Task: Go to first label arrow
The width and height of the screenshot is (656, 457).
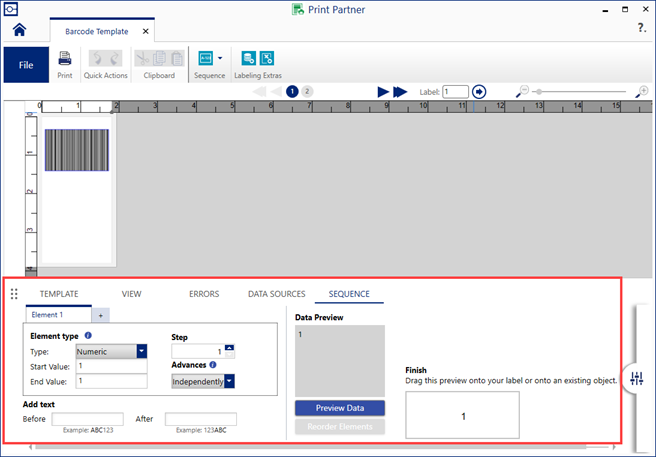Action: (259, 91)
